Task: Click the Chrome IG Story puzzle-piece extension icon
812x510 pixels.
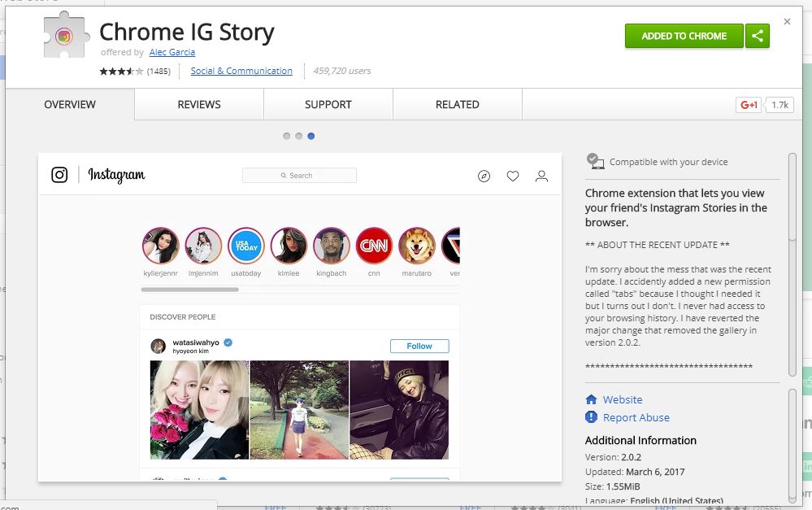Action: 65,35
